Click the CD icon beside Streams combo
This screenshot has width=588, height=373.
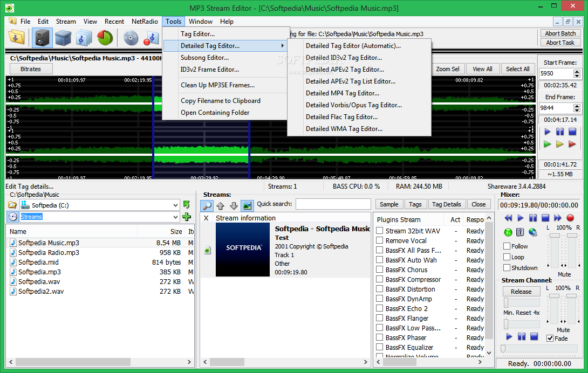click(13, 217)
